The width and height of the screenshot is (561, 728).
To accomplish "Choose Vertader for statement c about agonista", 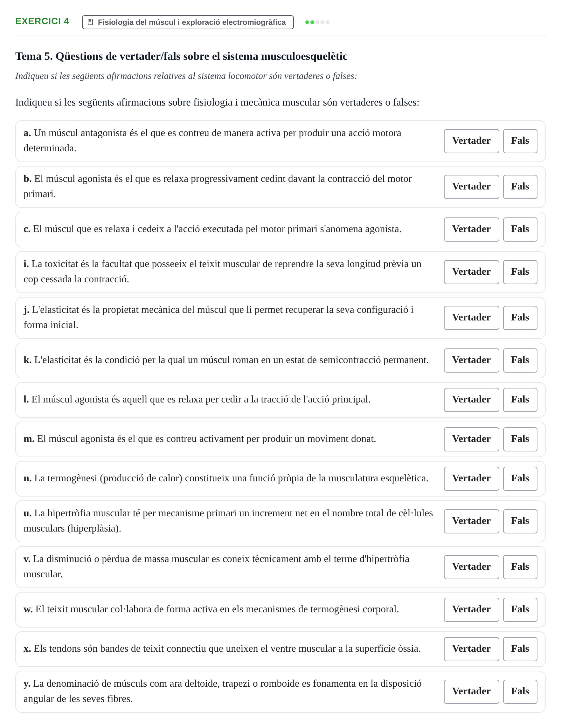I will click(471, 229).
